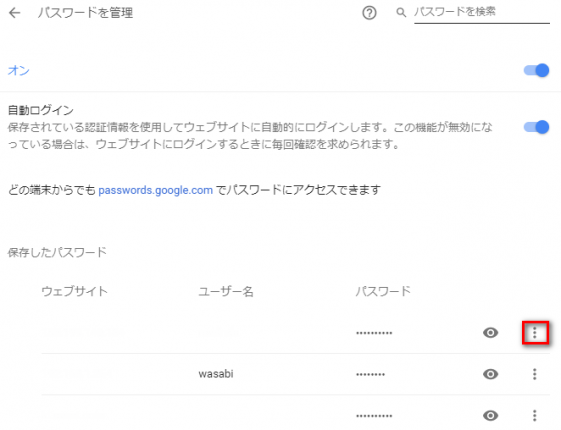Click the ユーザー名 column header
561x430 pixels.
(226, 292)
